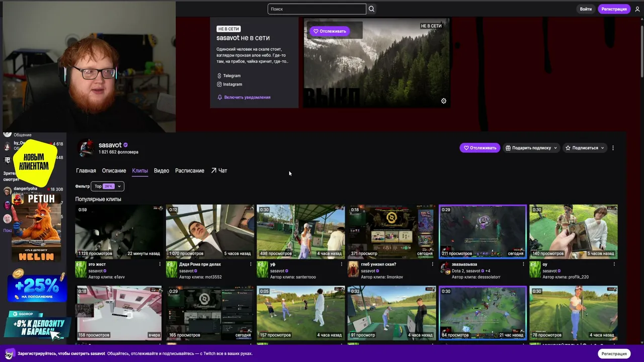Toggle follow with the channel header "Отслеживать" button
Image resolution: width=644 pixels, height=362 pixels.
pos(480,148)
